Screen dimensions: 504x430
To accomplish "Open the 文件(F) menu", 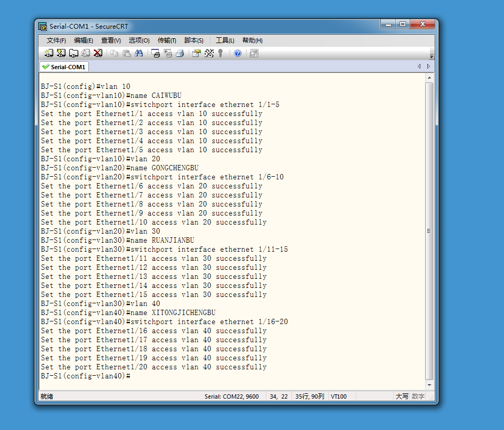I will pos(56,40).
